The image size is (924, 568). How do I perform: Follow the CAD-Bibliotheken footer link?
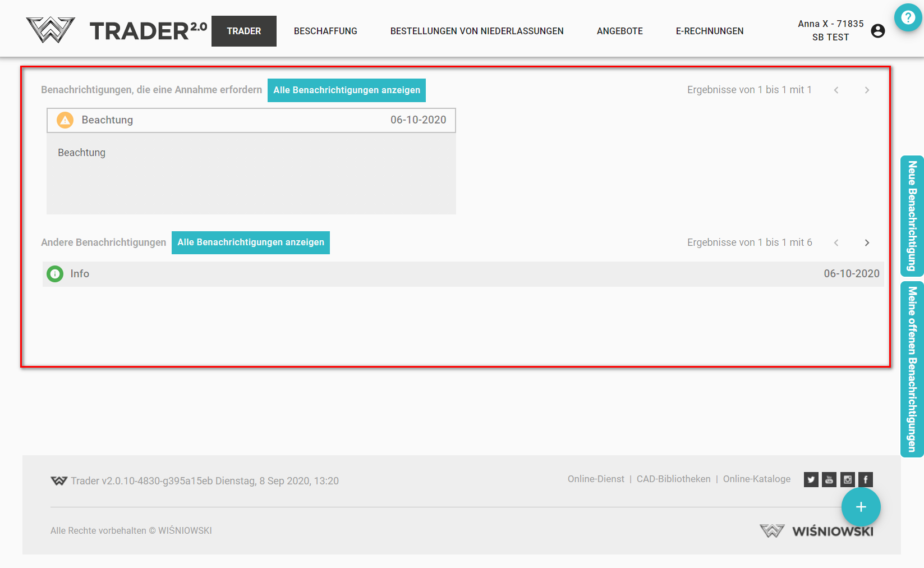click(x=673, y=479)
